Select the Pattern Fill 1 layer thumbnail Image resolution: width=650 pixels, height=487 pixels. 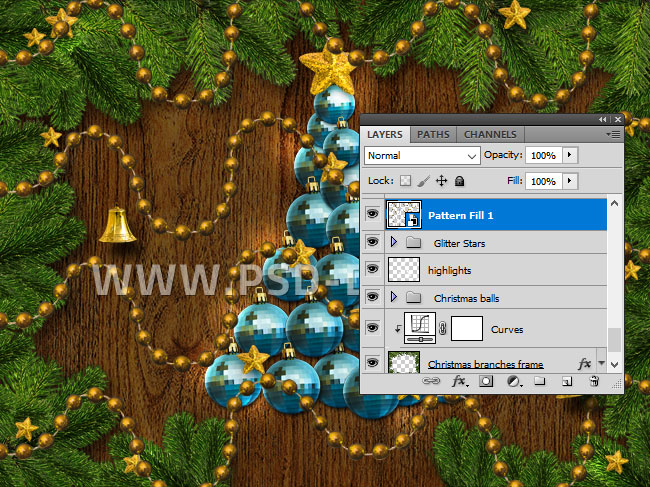coord(404,215)
